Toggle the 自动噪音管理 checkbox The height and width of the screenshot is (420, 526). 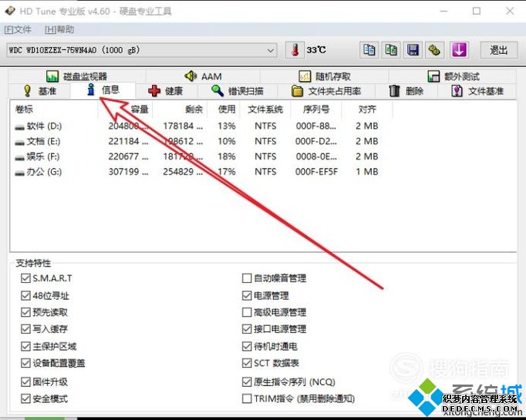coord(247,278)
